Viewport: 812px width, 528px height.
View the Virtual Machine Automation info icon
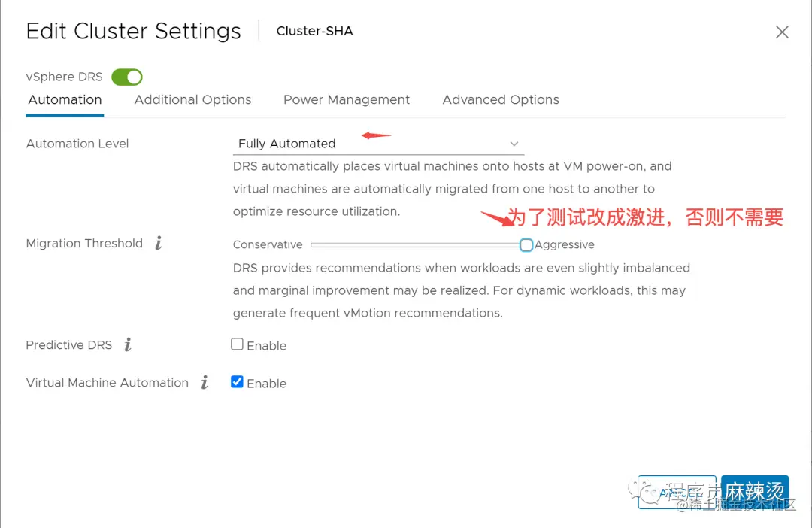pyautogui.click(x=204, y=383)
